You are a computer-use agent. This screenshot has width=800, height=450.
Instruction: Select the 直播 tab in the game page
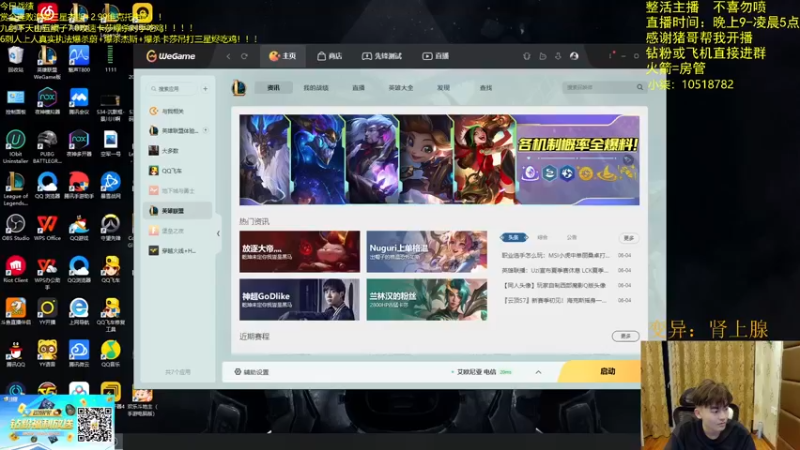[358, 88]
